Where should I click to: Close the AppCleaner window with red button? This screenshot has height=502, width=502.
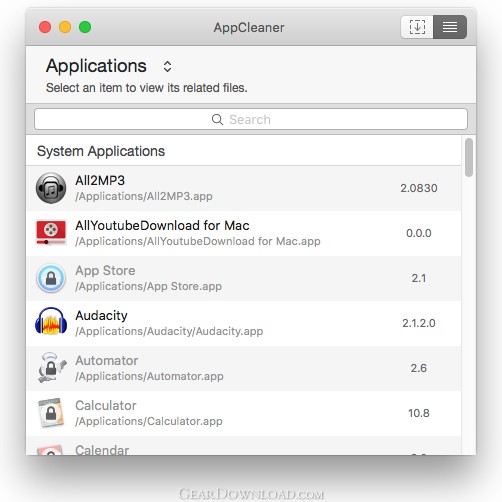(45, 27)
